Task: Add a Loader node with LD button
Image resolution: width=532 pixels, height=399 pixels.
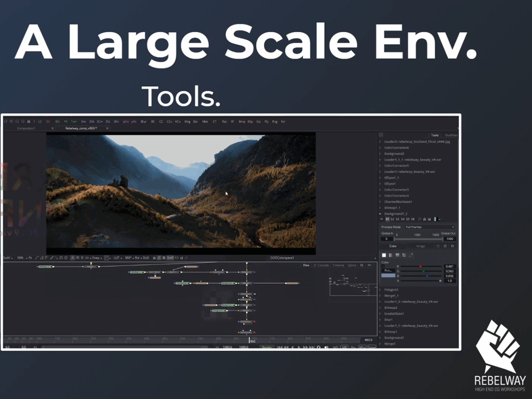Action: [x=39, y=122]
